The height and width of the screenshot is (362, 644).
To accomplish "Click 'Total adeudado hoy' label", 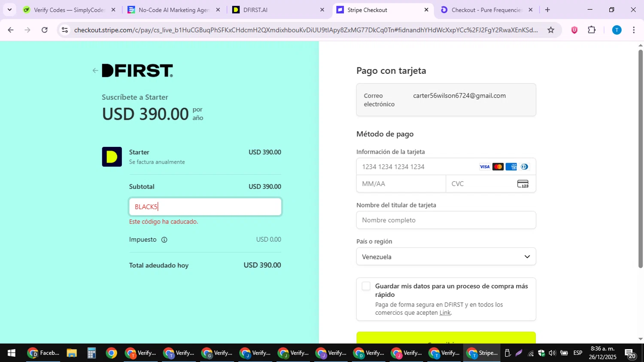I will [159, 265].
